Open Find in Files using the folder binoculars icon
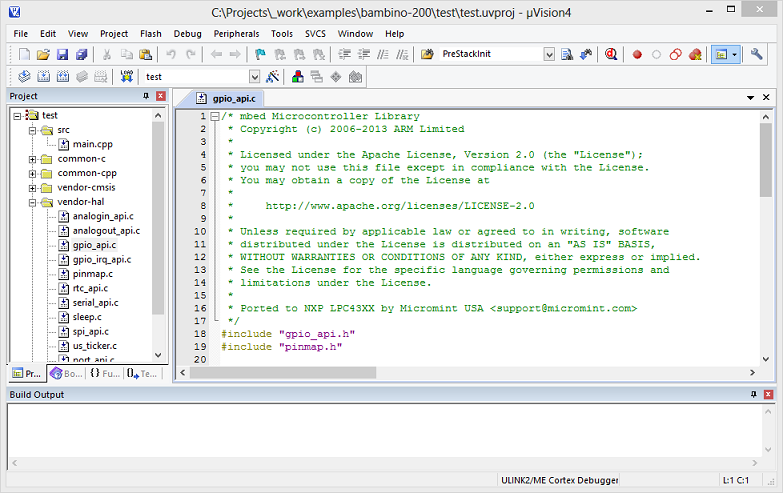This screenshot has width=783, height=493. (x=427, y=54)
